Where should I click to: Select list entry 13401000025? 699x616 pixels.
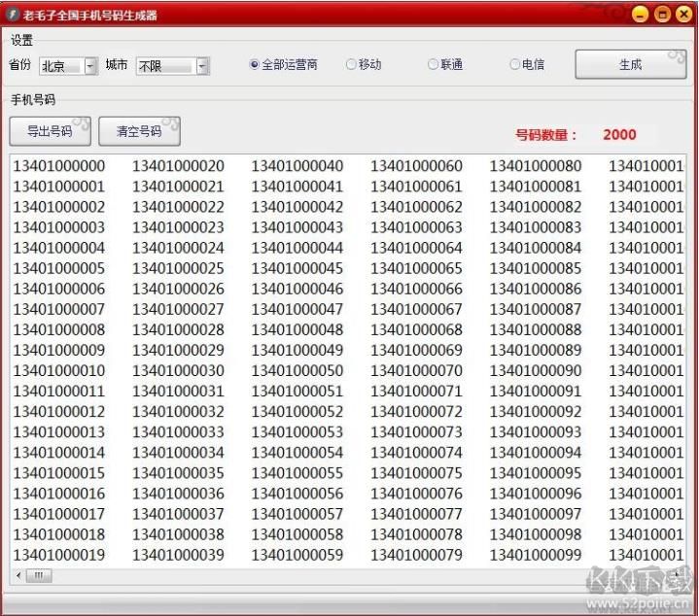(178, 268)
